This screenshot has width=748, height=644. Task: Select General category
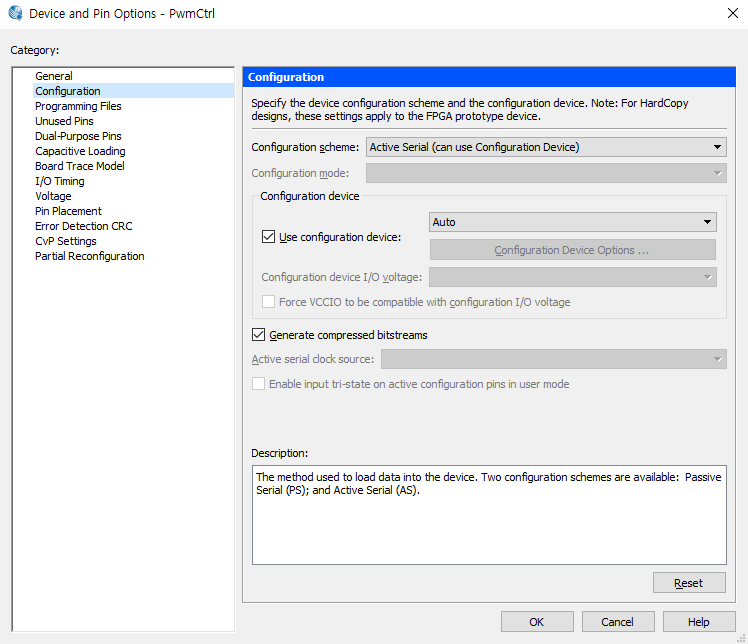point(54,76)
